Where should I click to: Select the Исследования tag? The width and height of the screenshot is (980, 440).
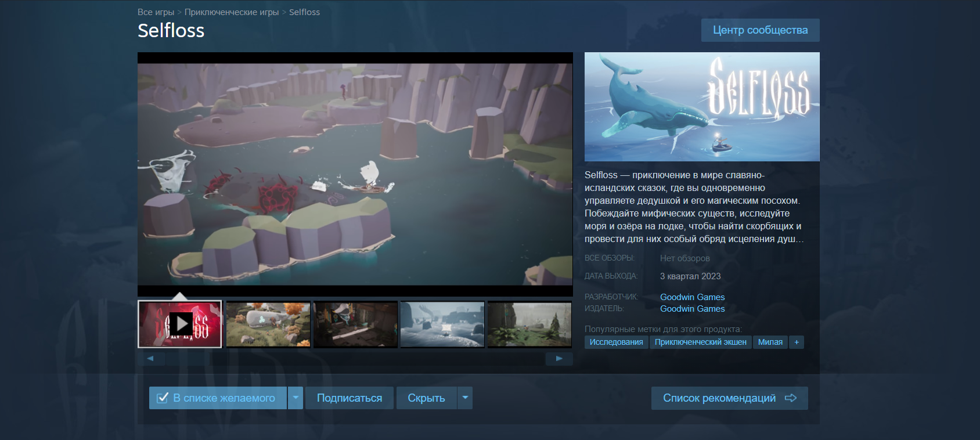click(x=617, y=342)
